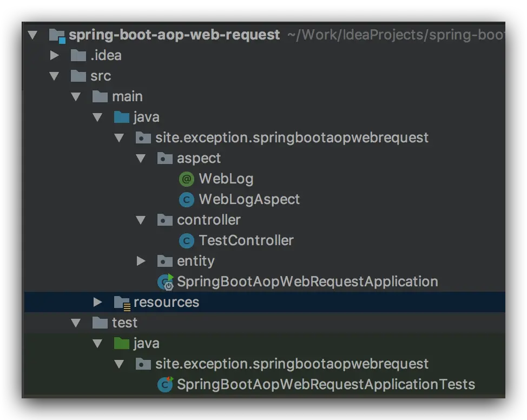Click the main site.exception package icon
Image resolution: width=527 pixels, height=420 pixels.
tap(143, 138)
